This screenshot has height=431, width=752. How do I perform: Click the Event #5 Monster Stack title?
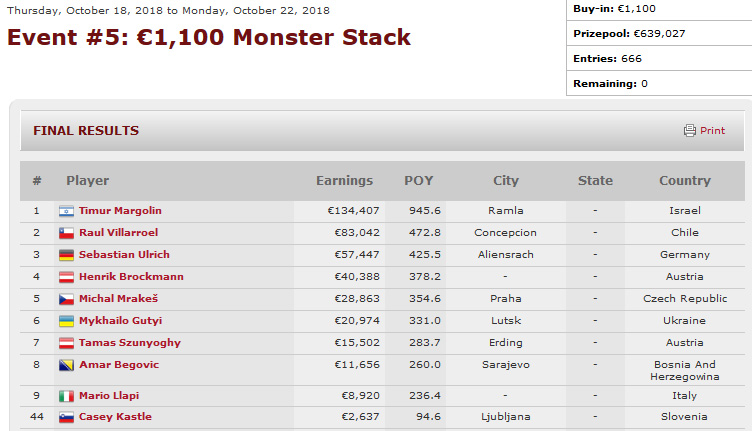(x=209, y=38)
